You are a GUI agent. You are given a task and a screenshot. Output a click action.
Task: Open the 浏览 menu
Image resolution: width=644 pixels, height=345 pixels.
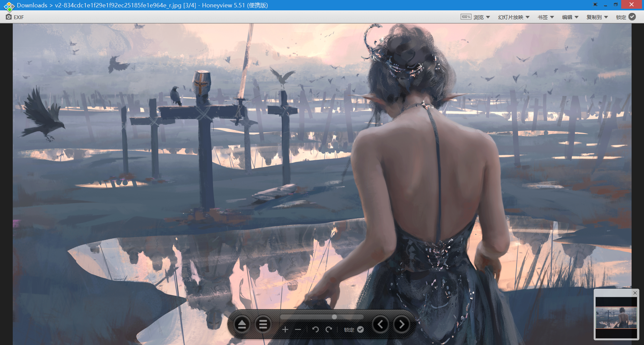pos(479,17)
